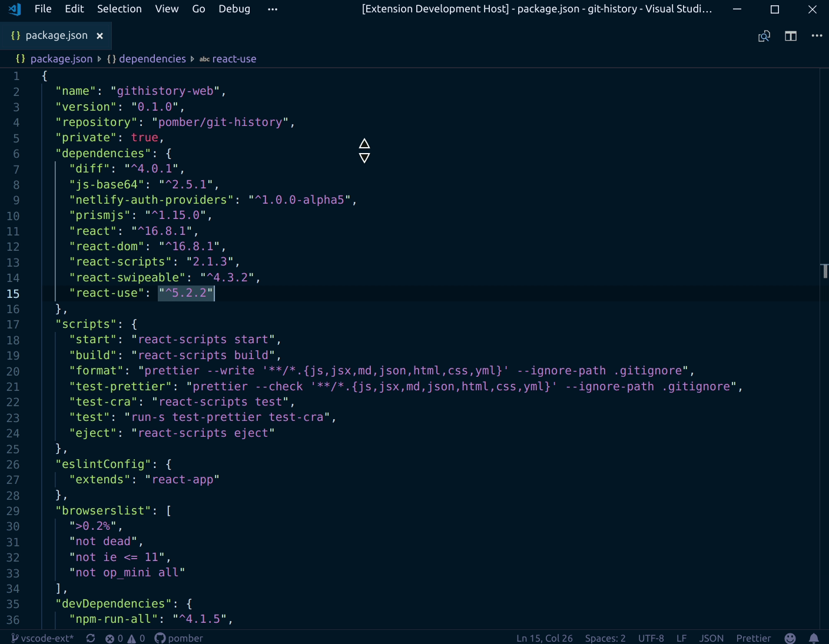
Task: Open the react-use breadcrumb dropdown
Action: click(x=234, y=58)
